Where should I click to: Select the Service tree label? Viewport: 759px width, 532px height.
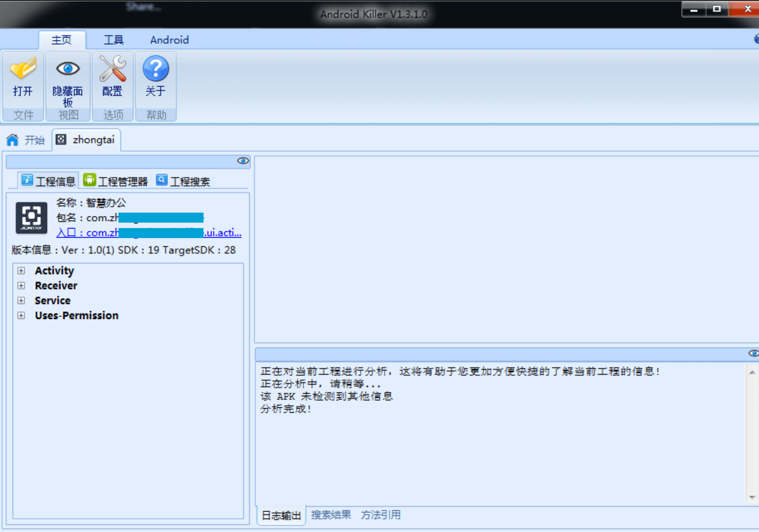click(x=53, y=301)
